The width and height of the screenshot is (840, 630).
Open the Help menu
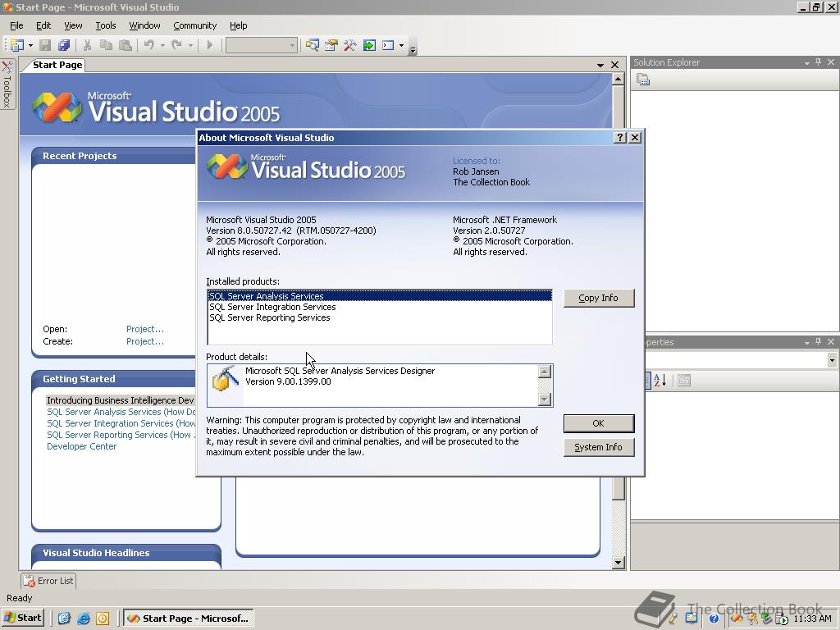click(239, 25)
